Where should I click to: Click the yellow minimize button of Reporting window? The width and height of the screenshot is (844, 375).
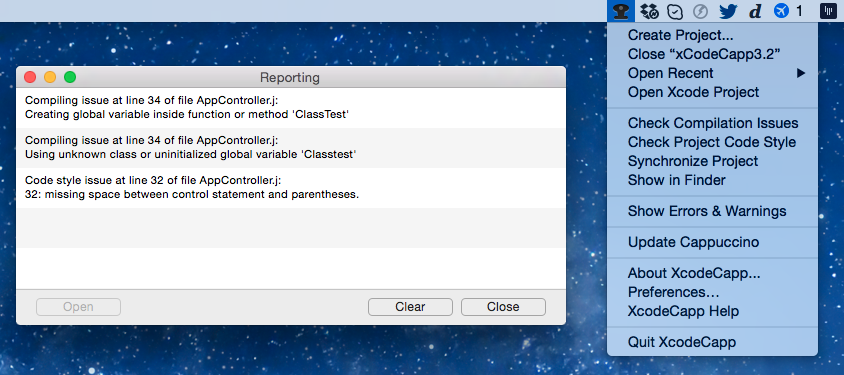tap(50, 77)
